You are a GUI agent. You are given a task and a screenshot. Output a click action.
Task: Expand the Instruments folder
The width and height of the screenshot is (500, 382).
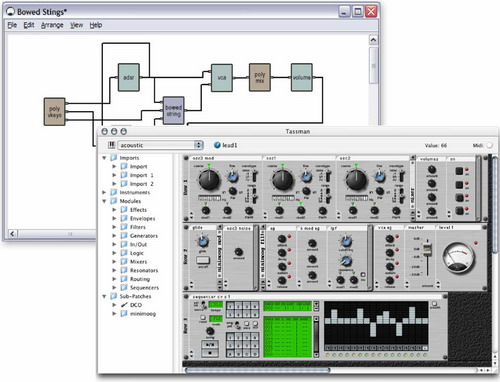104,192
